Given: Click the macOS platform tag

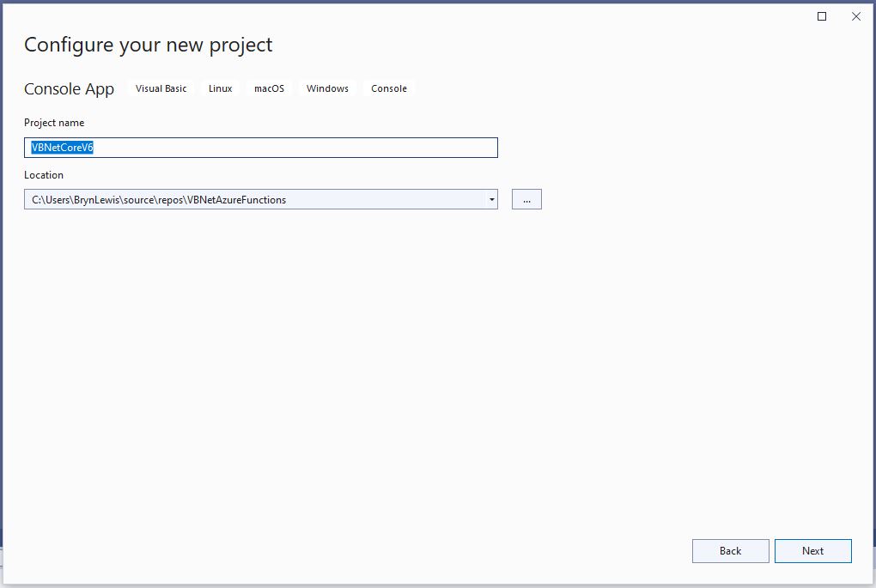Looking at the screenshot, I should point(269,88).
